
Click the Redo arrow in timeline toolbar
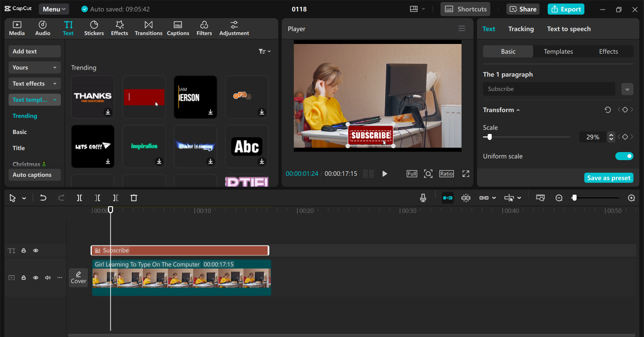[x=61, y=198]
